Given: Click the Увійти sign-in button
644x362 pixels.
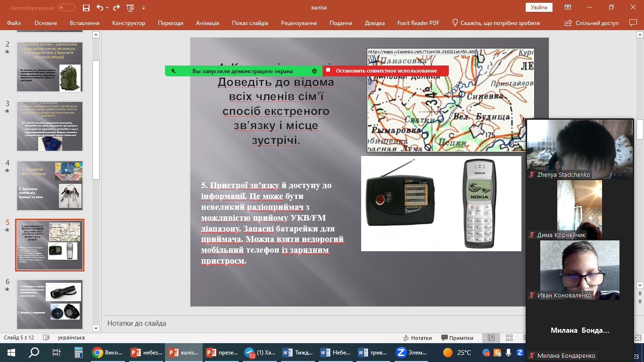Looking at the screenshot, I should pos(539,8).
